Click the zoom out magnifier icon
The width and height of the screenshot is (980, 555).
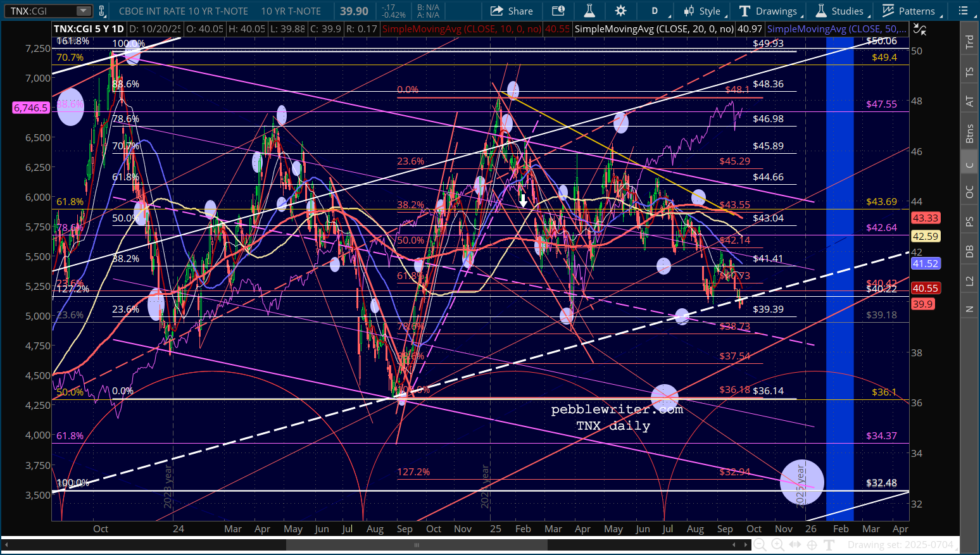(760, 545)
